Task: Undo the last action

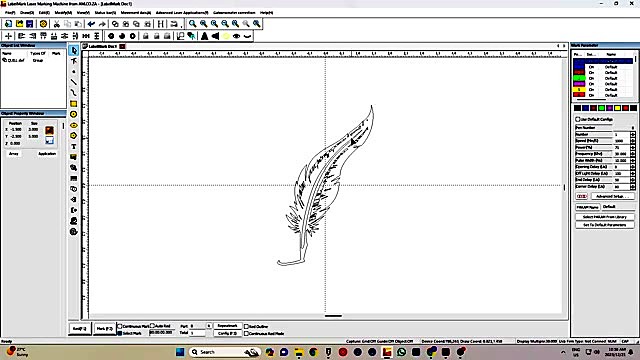Action: 91,24
